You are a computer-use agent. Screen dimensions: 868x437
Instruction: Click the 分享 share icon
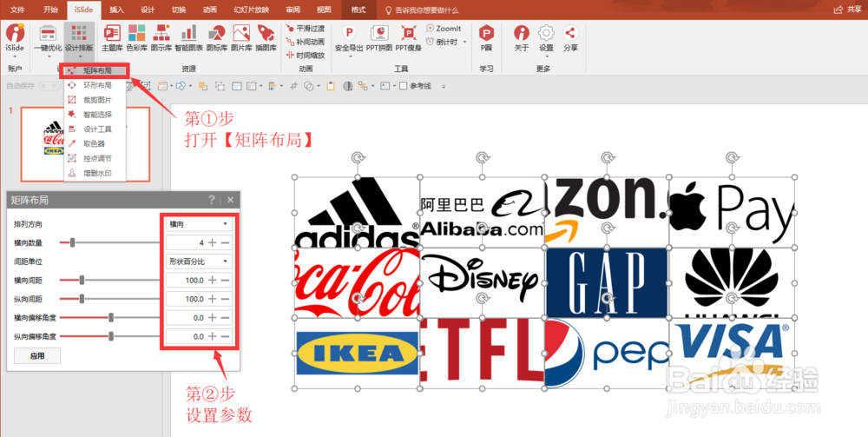coord(571,38)
